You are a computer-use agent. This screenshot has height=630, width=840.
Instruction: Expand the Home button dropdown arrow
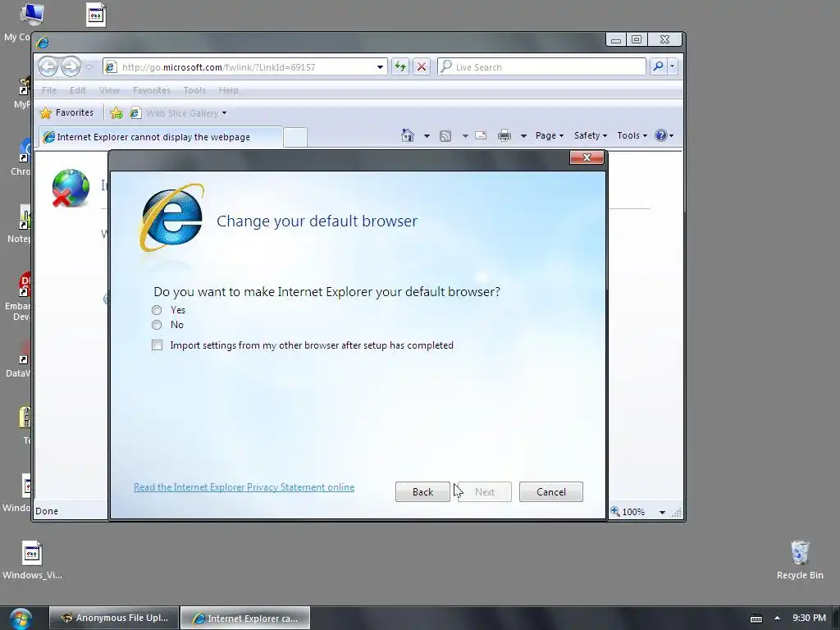[x=427, y=136]
